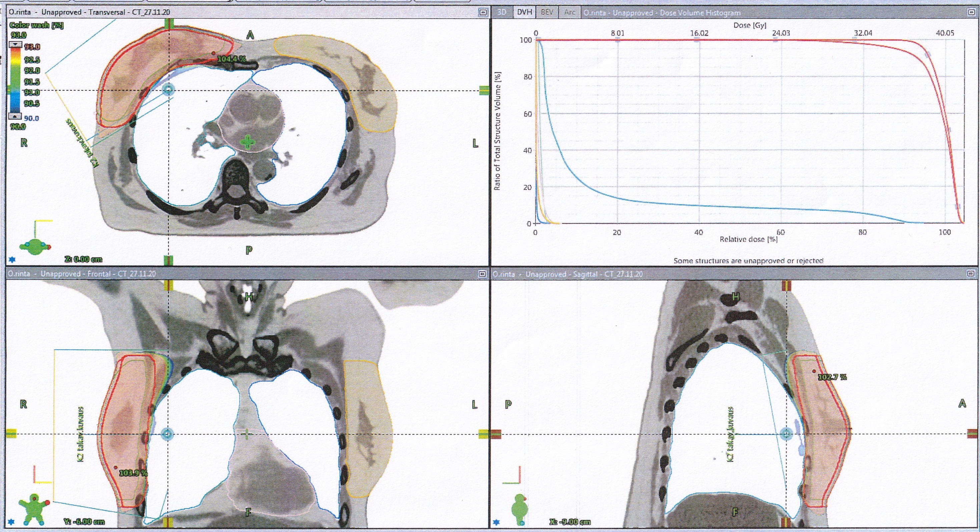Image resolution: width=980 pixels, height=532 pixels.
Task: Maximize the Sagittal view pane
Action: point(970,274)
